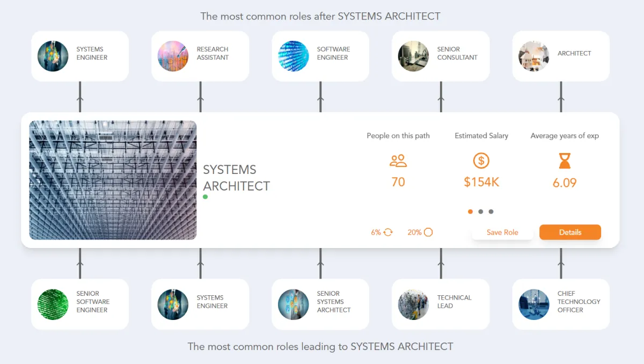This screenshot has width=644, height=364.
Task: Click the people icon above 70
Action: click(x=398, y=161)
